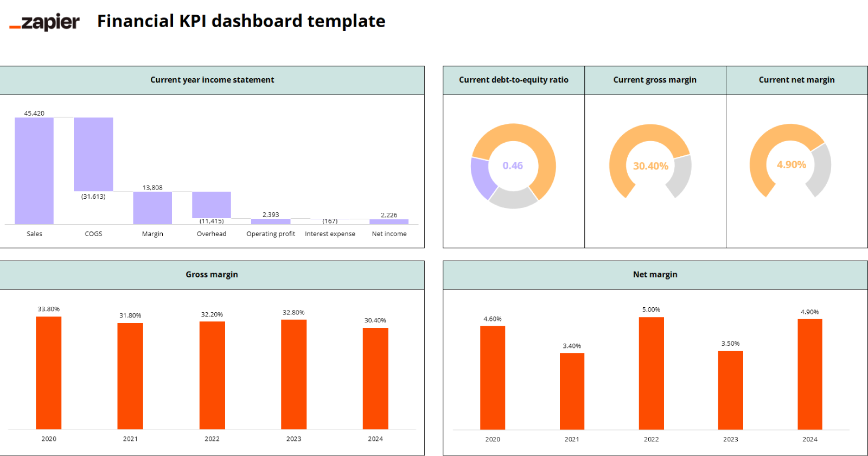Click the 2024 bar in the Gross margin chart
868x456 pixels.
pyautogui.click(x=375, y=379)
